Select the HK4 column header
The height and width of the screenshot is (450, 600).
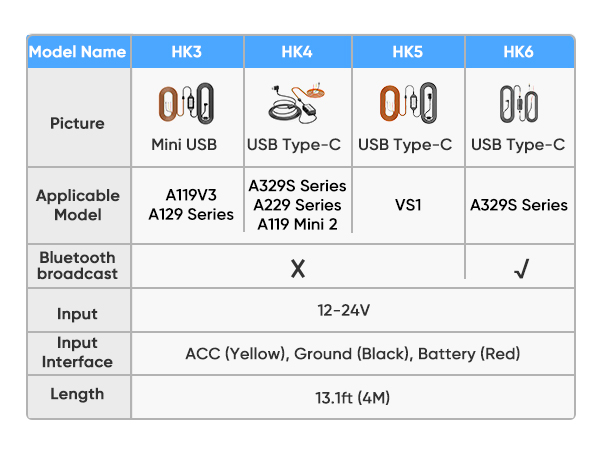tap(297, 52)
